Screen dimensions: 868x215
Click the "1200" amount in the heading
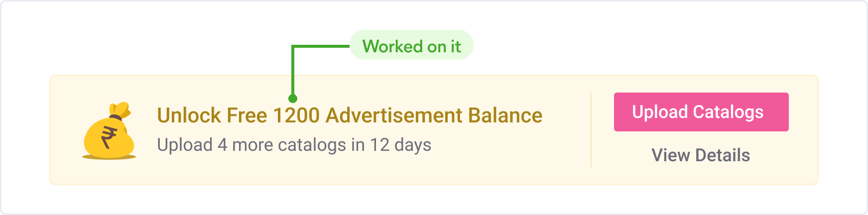[x=296, y=115]
